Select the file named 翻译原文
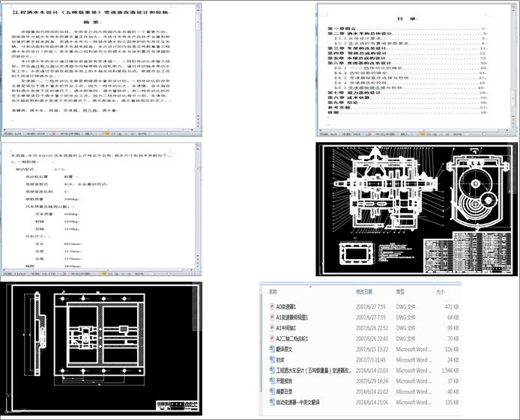This screenshot has height=420, width=520. click(x=284, y=349)
